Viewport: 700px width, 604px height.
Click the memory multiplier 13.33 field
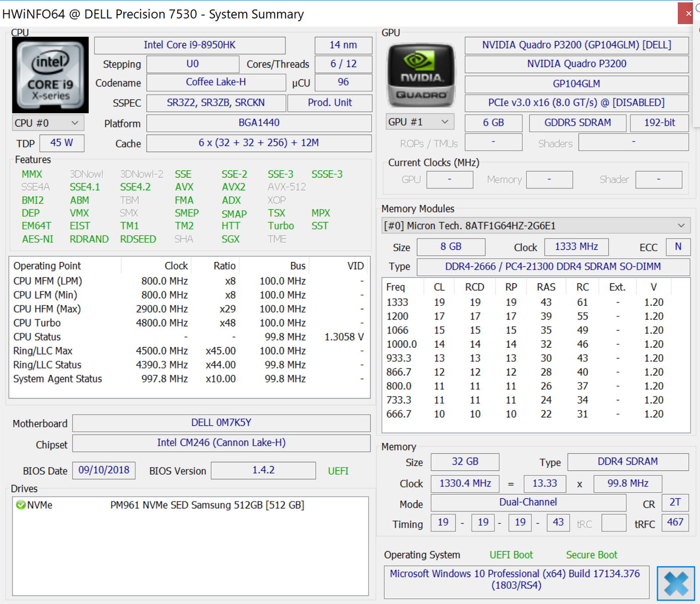tap(545, 483)
